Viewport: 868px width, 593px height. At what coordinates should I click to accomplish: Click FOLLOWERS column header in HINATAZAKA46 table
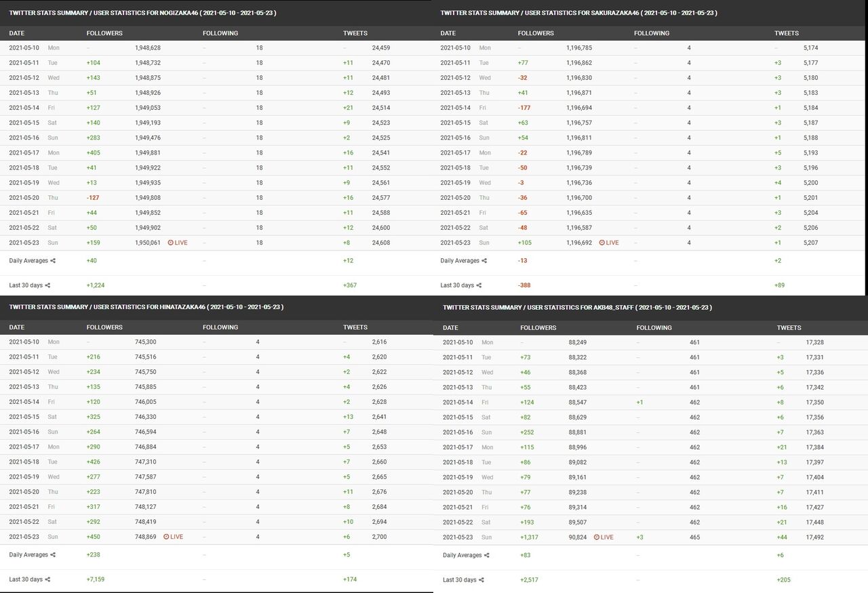[104, 327]
